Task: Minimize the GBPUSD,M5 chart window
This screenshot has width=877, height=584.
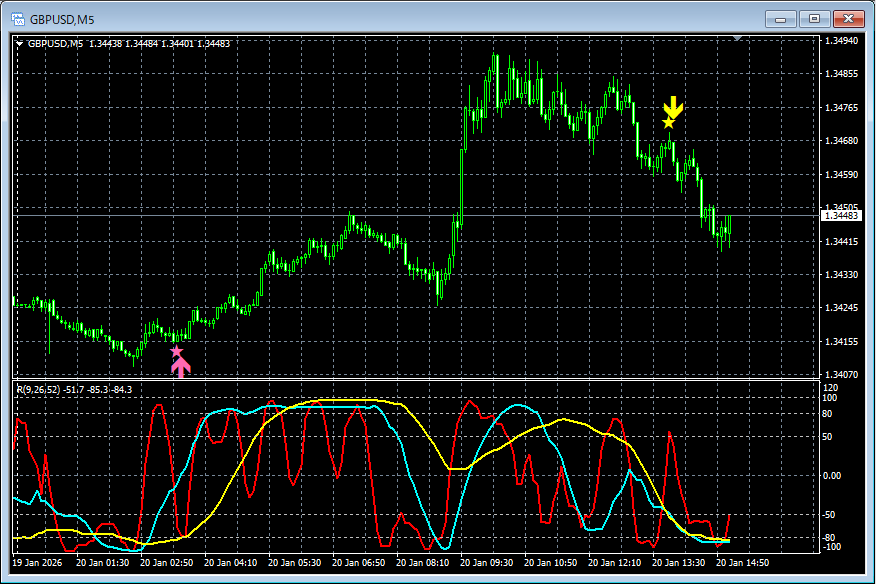Action: click(780, 20)
